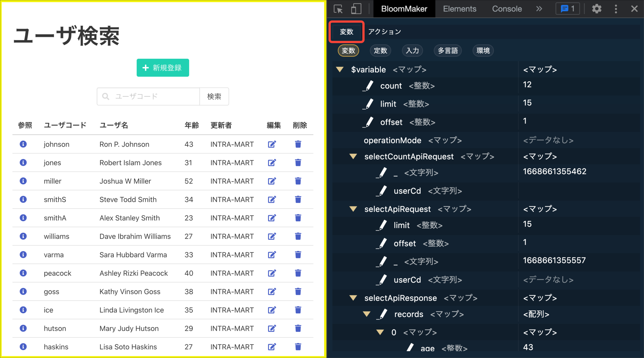Select the 多言語 filter pill
The width and height of the screenshot is (644, 358).
click(x=448, y=51)
